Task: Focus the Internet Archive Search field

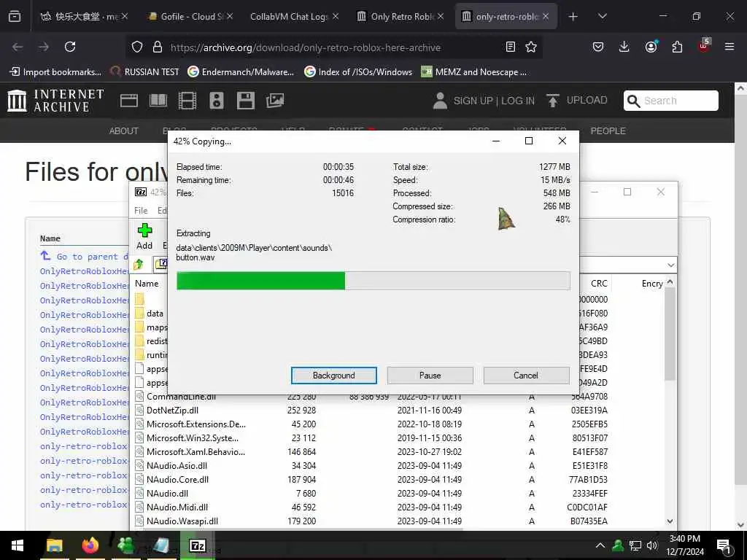Action: [x=671, y=101]
